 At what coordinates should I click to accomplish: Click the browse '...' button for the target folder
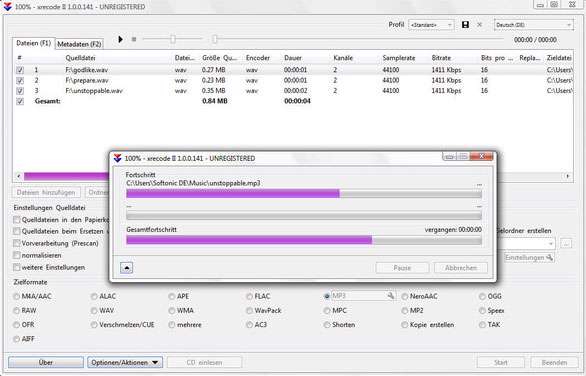pyautogui.click(x=567, y=243)
